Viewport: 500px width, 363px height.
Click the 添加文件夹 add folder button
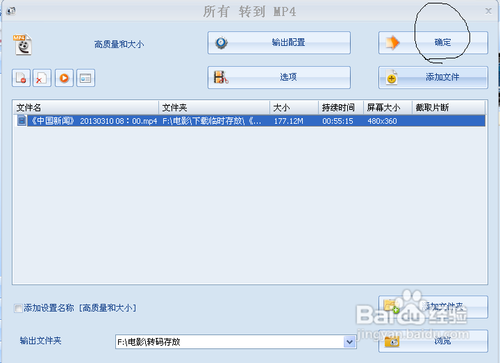pyautogui.click(x=433, y=307)
